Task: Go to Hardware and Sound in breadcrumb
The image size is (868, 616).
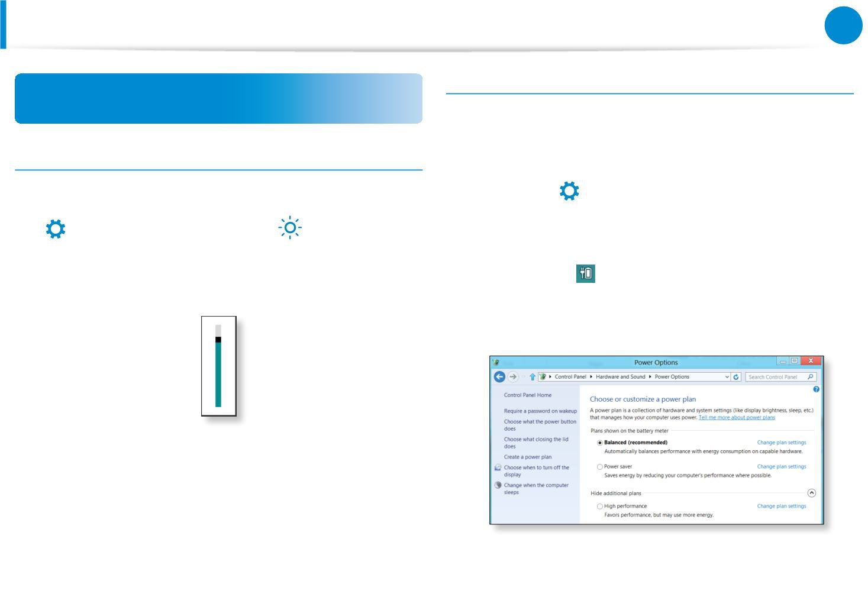Action: point(621,377)
